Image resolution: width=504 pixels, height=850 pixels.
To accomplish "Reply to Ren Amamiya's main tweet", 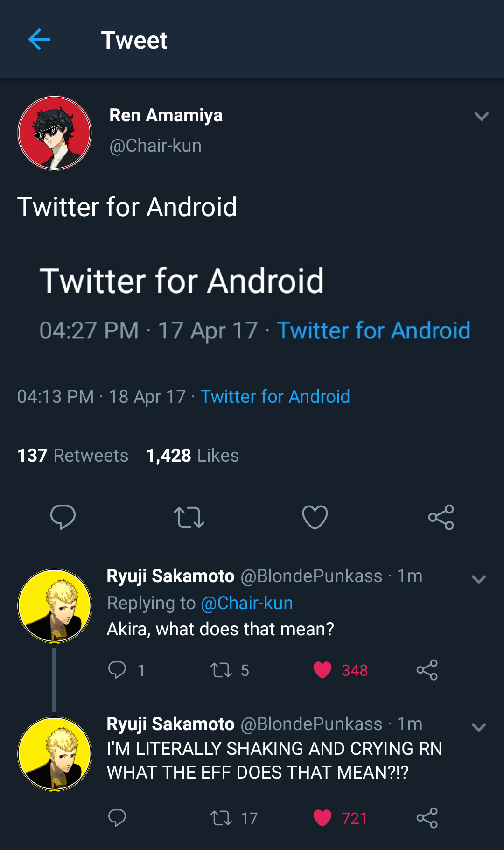I will click(63, 517).
